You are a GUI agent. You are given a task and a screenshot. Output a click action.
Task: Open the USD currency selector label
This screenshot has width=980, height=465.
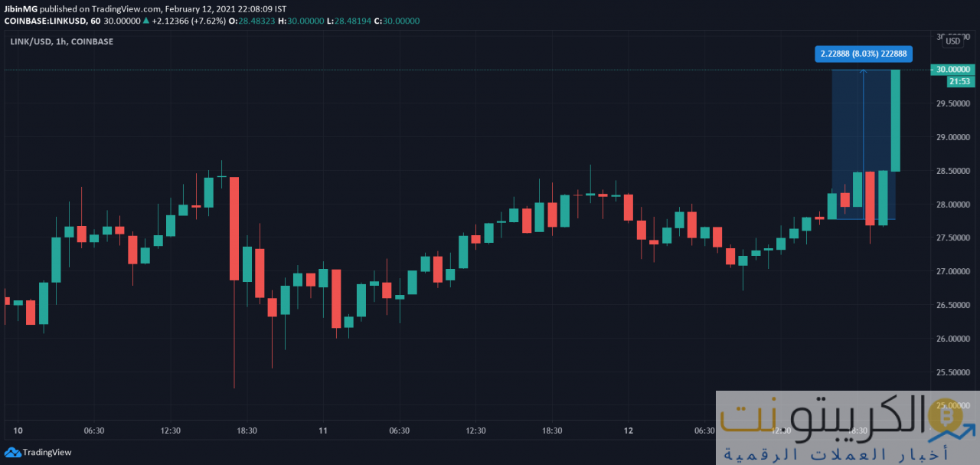click(953, 41)
